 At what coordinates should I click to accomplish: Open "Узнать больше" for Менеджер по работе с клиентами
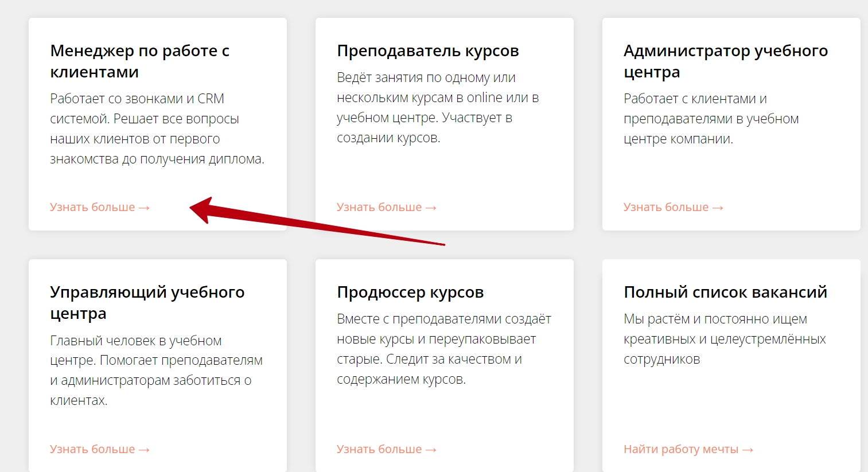pos(100,207)
